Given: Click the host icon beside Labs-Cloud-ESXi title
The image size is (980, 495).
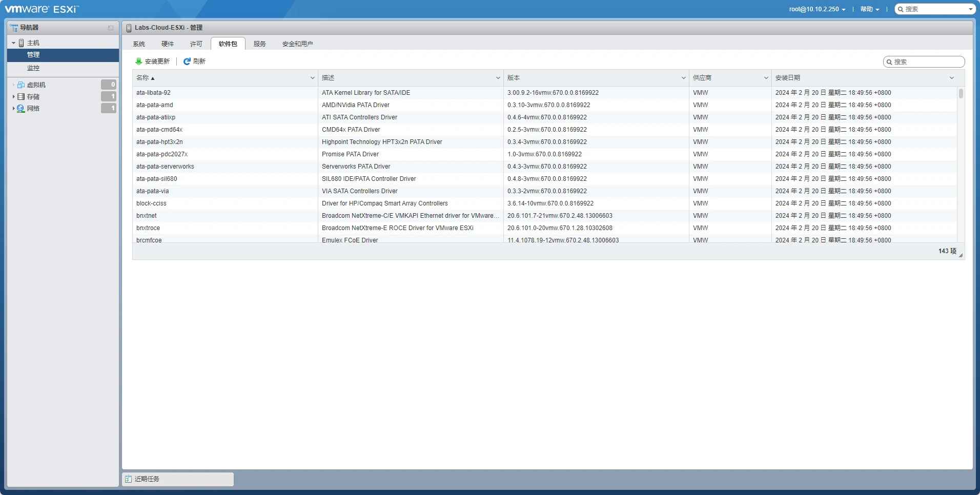Looking at the screenshot, I should point(129,28).
